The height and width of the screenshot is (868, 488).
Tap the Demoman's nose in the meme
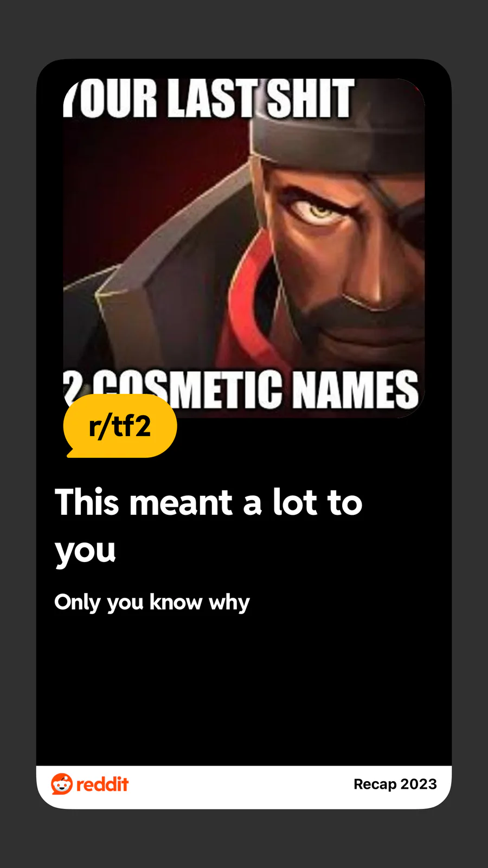coord(374,271)
